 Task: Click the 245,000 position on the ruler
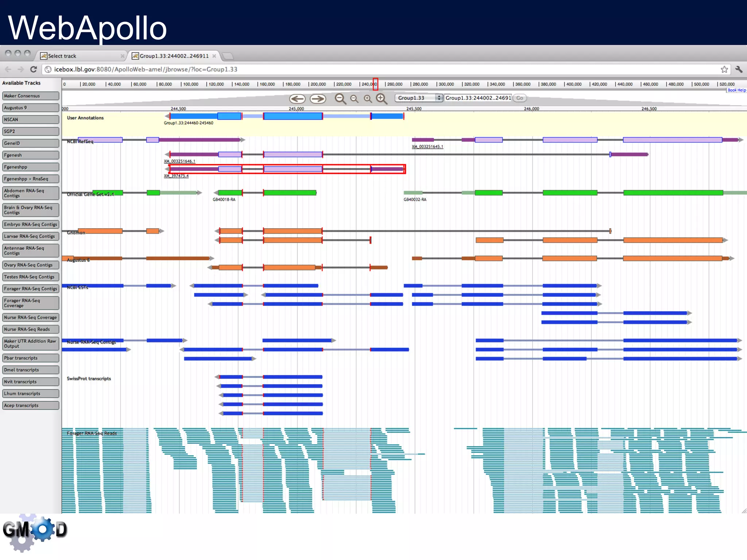(296, 109)
